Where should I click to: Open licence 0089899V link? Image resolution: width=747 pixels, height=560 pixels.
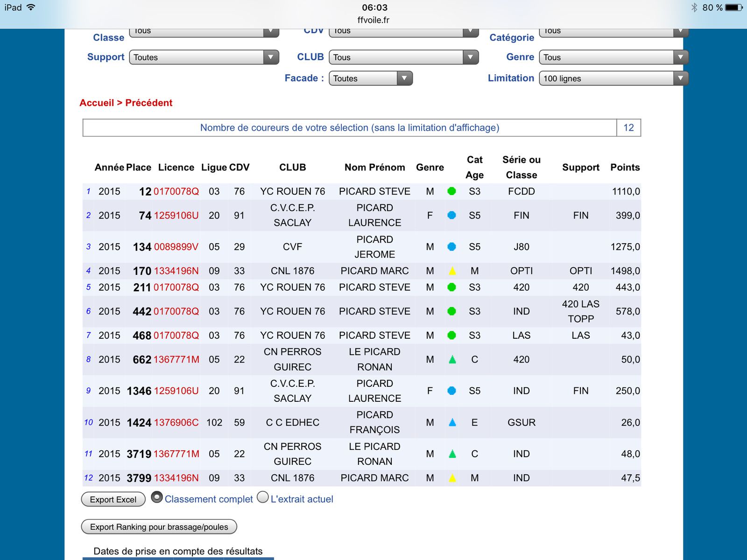tap(176, 247)
